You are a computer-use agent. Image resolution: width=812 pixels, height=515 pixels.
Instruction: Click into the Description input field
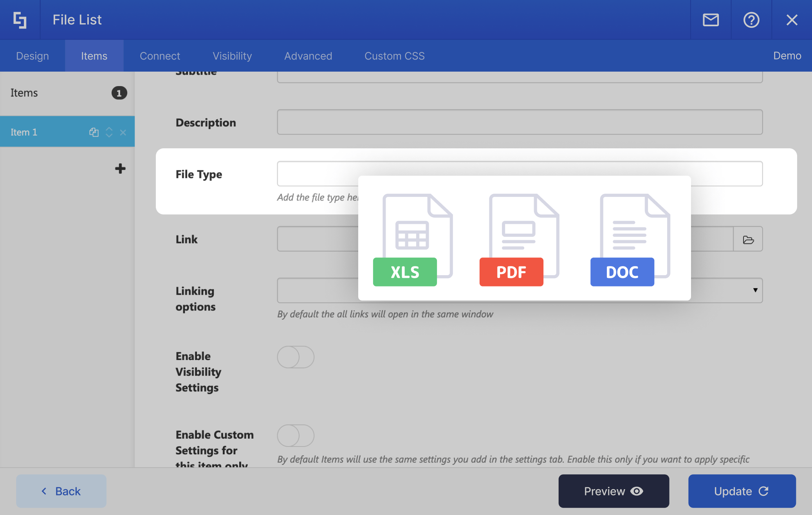click(x=520, y=122)
